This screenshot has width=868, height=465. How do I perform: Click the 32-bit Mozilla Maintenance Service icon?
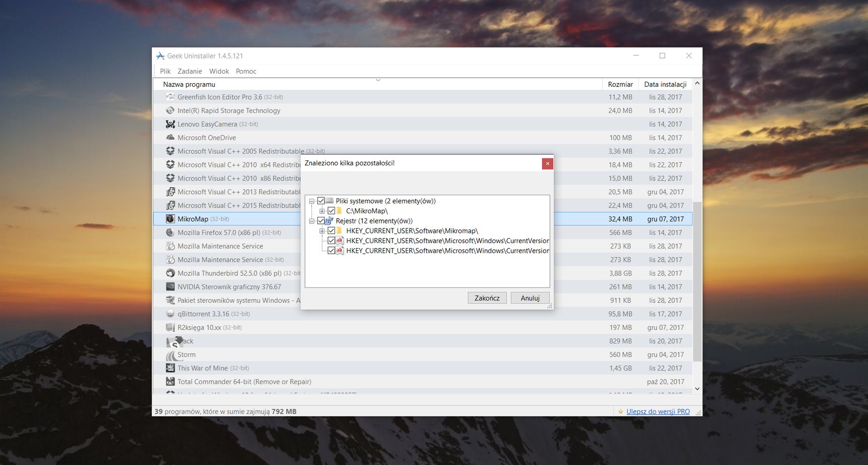click(x=170, y=260)
